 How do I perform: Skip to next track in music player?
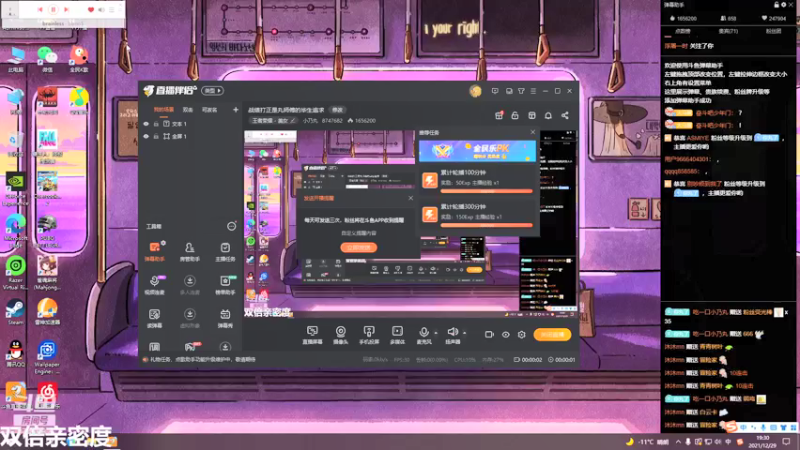(66, 10)
